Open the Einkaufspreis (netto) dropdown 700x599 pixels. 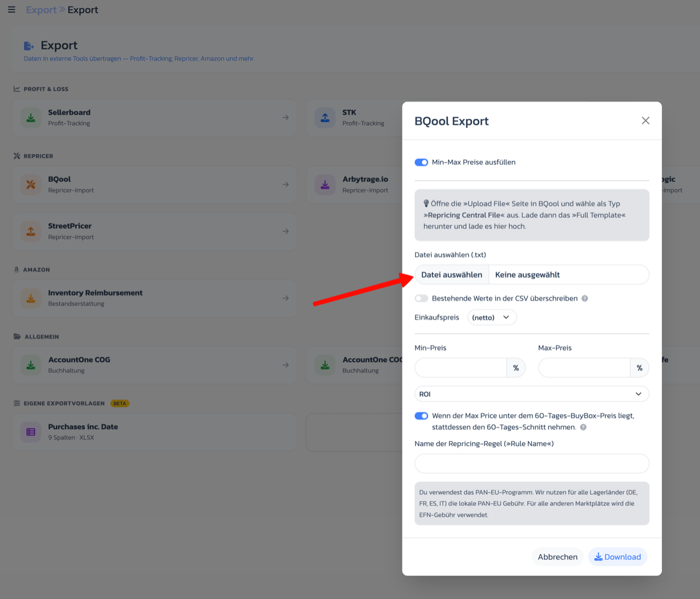(492, 317)
